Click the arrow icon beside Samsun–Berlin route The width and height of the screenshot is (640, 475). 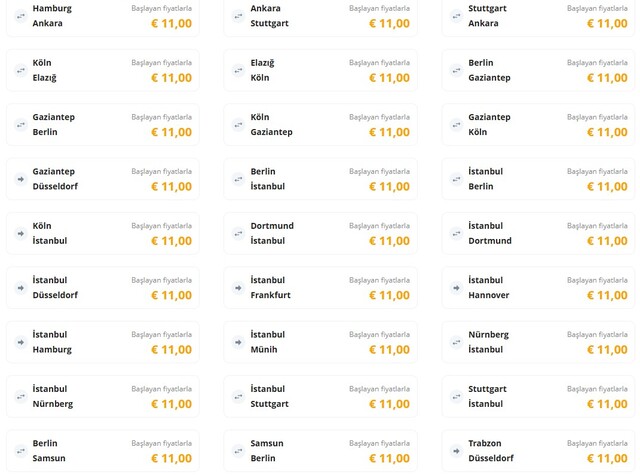238,451
